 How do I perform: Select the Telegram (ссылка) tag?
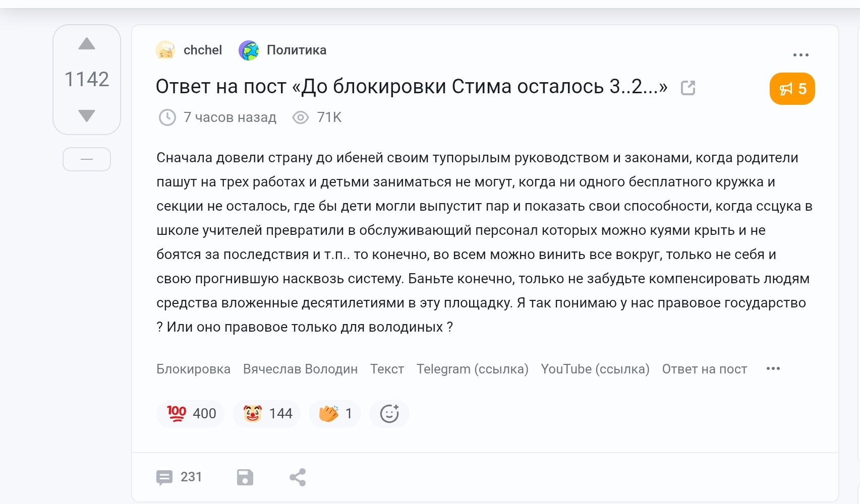pos(472,369)
